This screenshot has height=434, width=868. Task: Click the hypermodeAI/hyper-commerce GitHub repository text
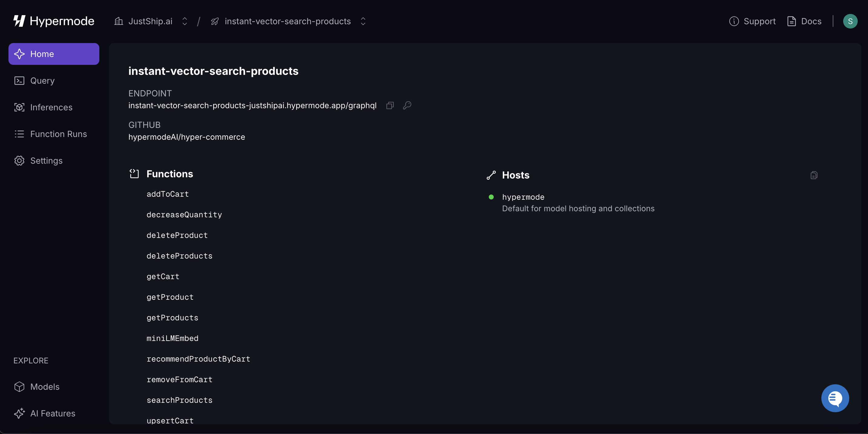tap(186, 137)
